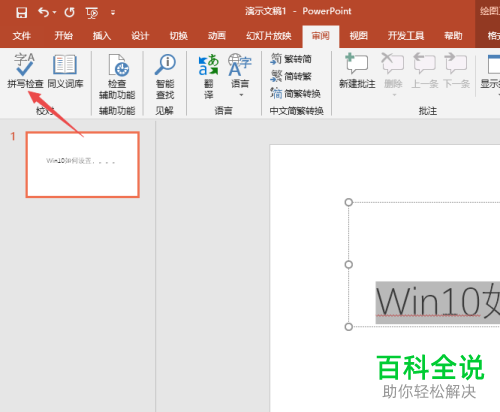The image size is (500, 412).
Task: Open the 文件 menu
Action: coord(22,36)
